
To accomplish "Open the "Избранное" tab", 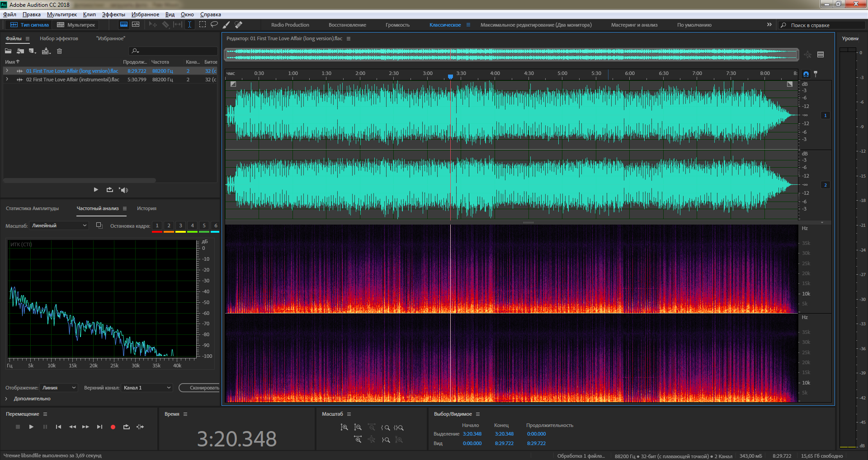I will tap(110, 38).
